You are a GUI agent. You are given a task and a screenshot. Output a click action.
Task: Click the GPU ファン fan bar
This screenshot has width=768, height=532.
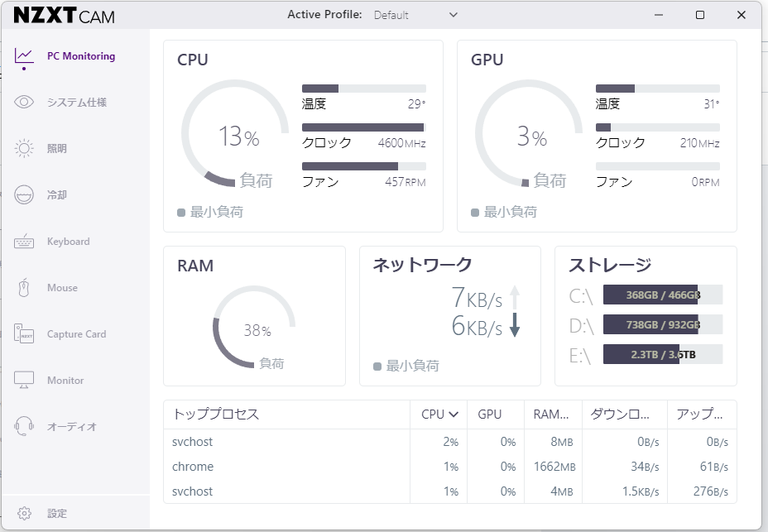coord(658,166)
